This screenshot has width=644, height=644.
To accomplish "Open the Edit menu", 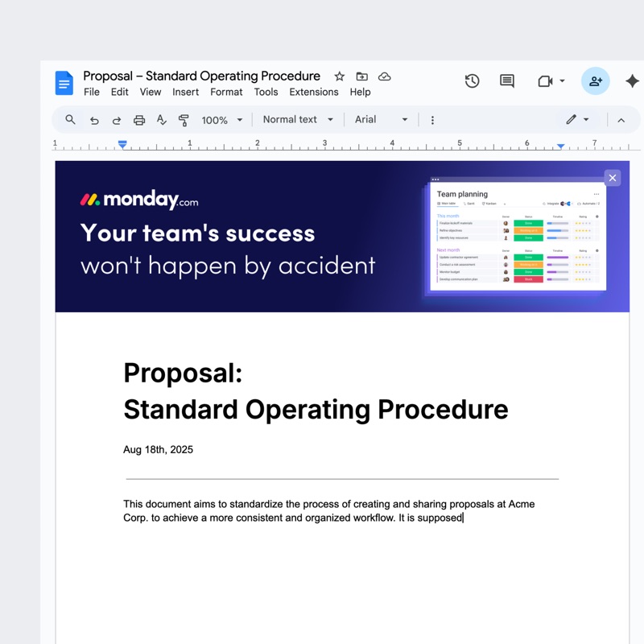I will point(119,92).
